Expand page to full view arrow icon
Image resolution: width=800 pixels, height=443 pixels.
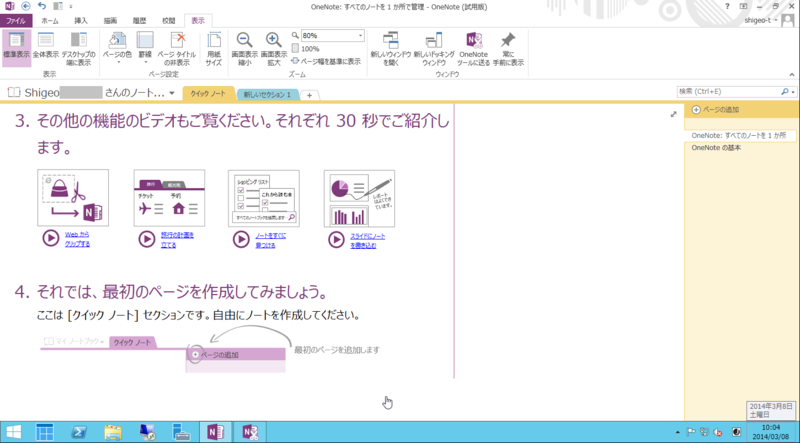click(673, 114)
